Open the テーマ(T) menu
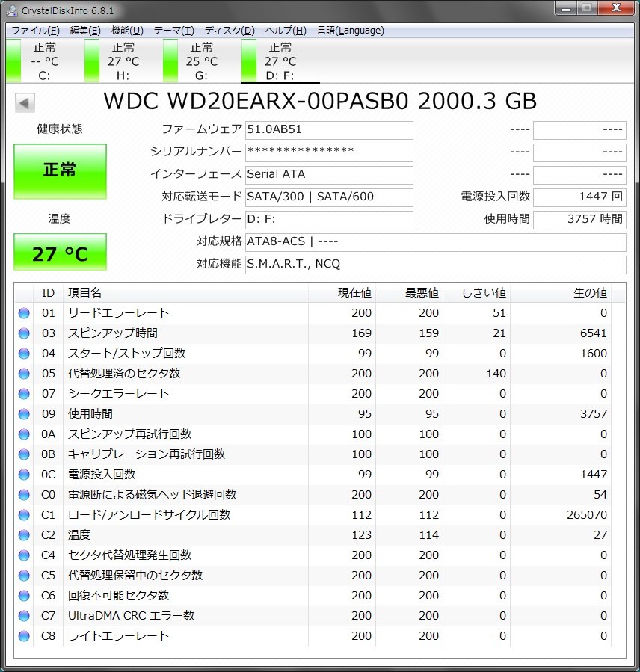The width and height of the screenshot is (640, 672). (x=176, y=31)
